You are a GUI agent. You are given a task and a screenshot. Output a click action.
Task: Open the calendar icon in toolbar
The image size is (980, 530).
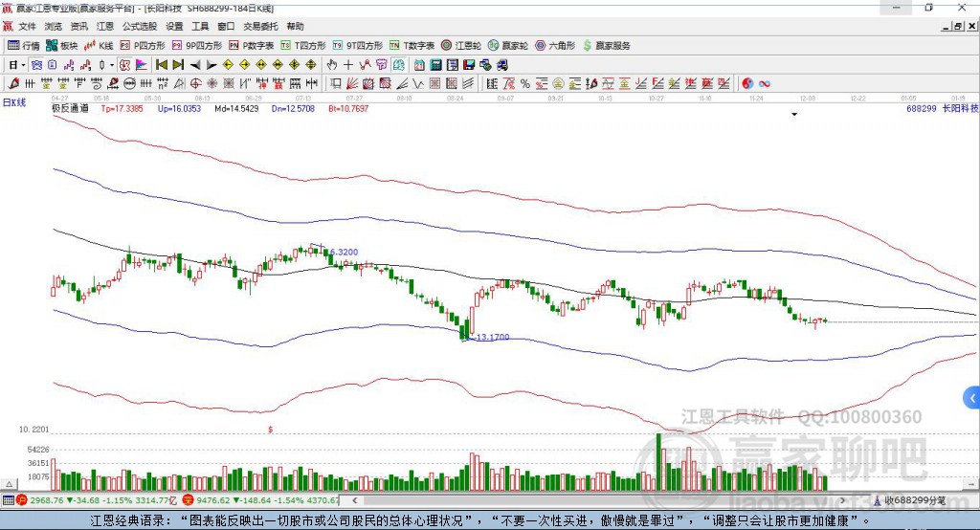click(419, 65)
